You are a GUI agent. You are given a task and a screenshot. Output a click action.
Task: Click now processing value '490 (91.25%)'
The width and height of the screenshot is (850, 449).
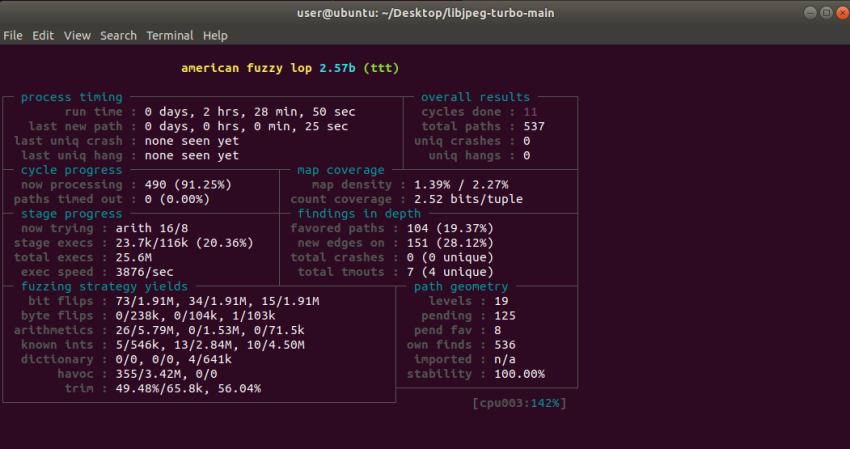click(188, 185)
